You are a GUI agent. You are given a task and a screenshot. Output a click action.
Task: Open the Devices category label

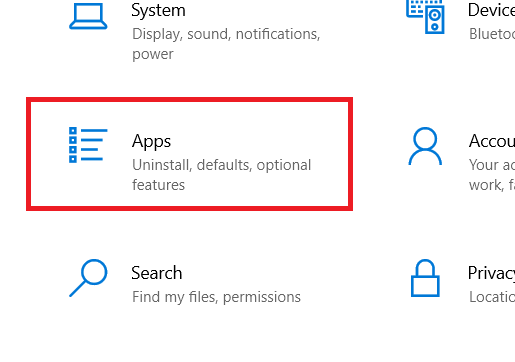tap(491, 10)
